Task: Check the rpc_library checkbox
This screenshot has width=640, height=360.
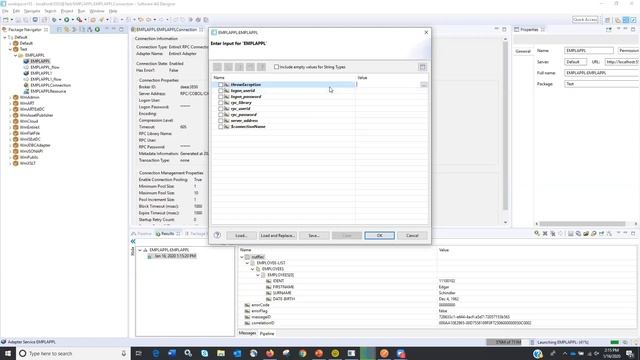Action: (220, 103)
